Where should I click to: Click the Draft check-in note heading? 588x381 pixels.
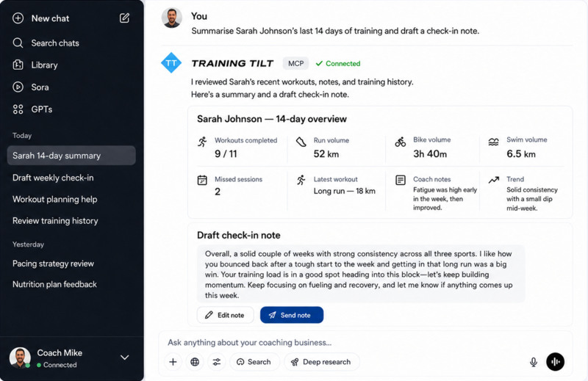pos(238,235)
